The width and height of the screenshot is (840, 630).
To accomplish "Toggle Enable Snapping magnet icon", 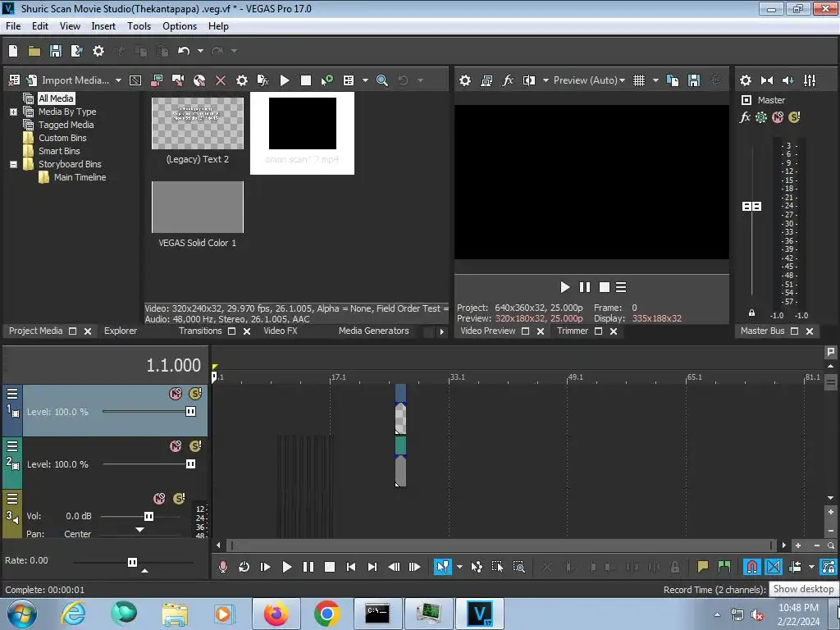I will 751,567.
